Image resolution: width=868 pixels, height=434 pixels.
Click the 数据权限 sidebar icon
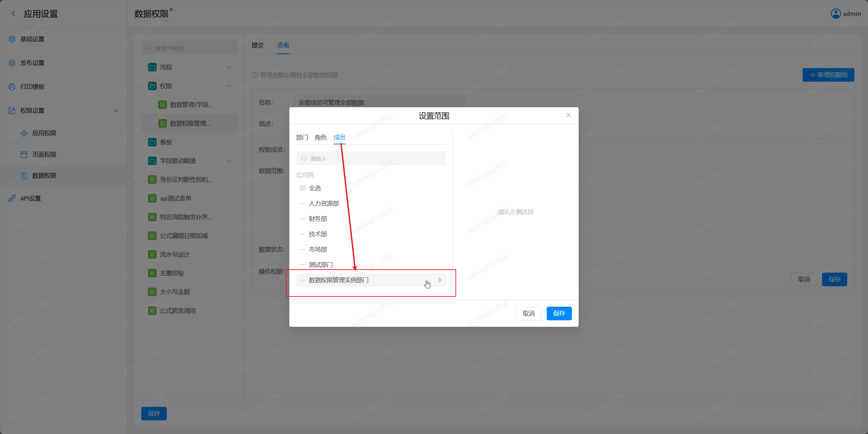[24, 176]
